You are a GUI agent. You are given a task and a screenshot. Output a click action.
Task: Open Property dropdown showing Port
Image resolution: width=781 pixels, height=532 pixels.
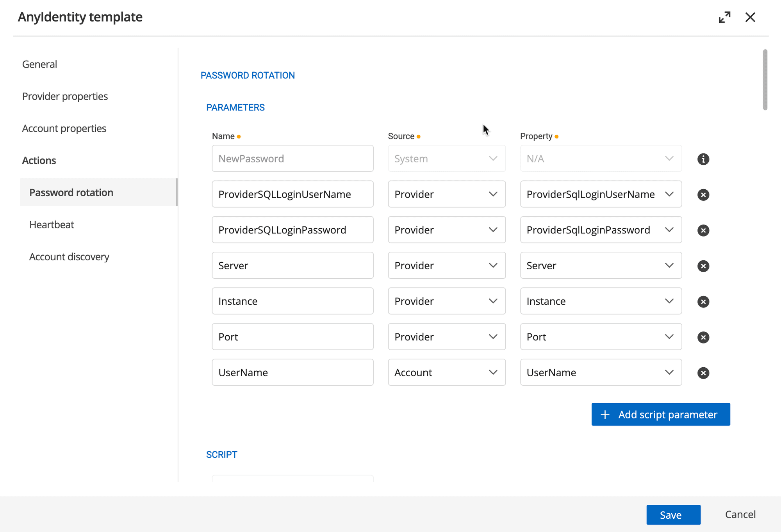tap(601, 337)
